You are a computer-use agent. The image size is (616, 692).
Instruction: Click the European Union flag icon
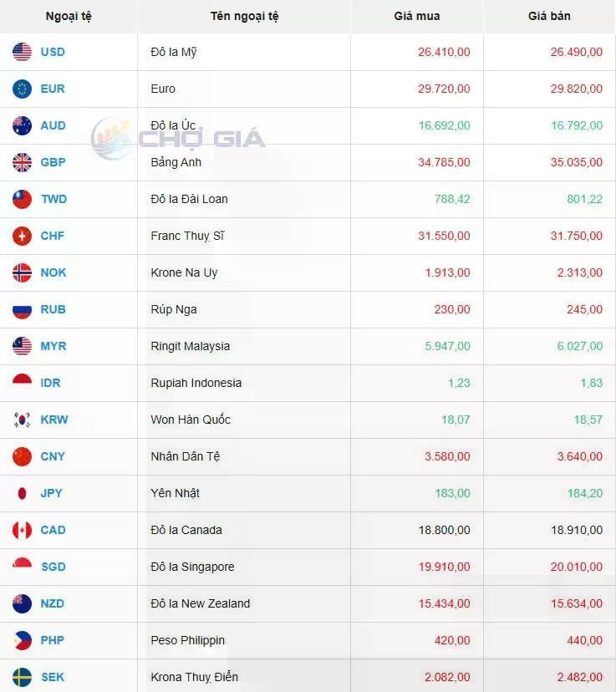(x=22, y=89)
